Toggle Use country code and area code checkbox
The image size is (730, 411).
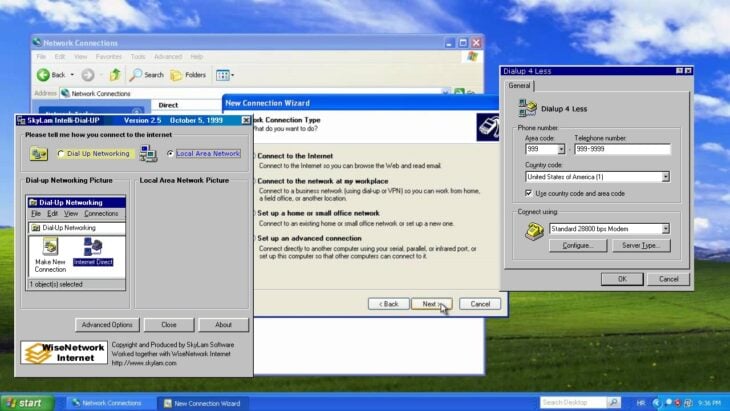click(x=528, y=193)
